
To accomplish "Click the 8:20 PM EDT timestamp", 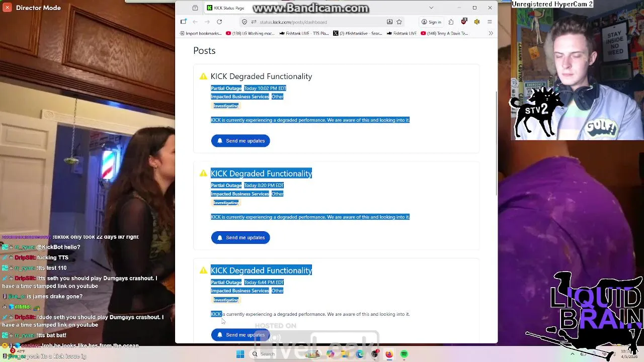I will (x=264, y=185).
